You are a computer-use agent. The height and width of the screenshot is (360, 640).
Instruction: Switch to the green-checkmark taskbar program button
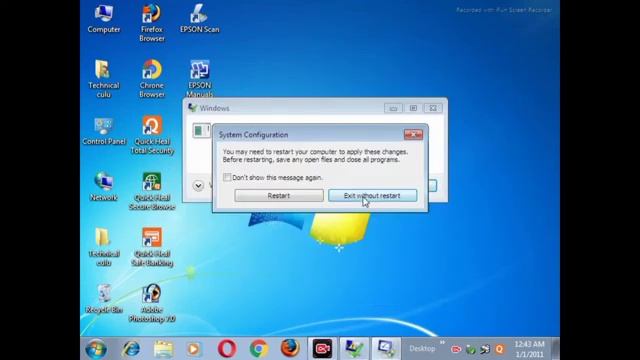pyautogui.click(x=354, y=349)
